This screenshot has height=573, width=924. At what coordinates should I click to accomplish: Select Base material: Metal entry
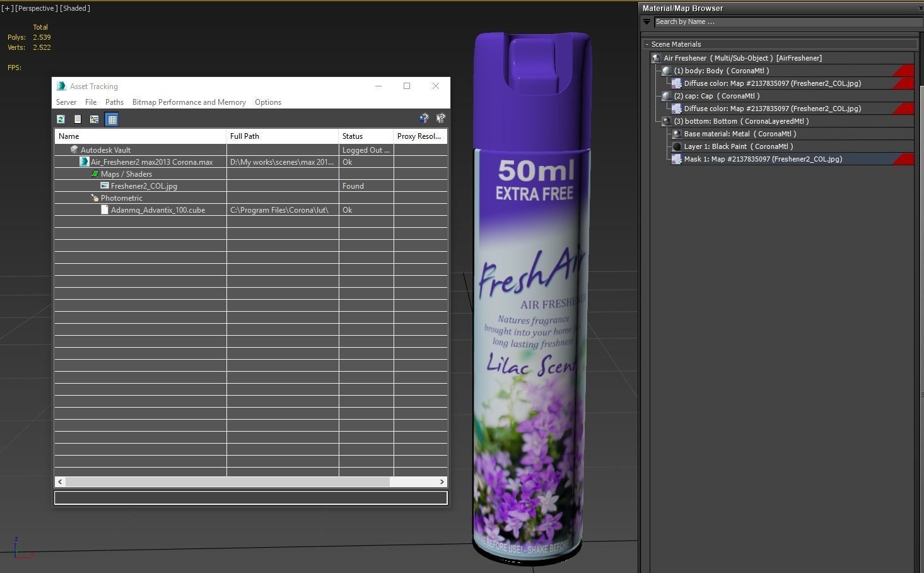(x=792, y=134)
